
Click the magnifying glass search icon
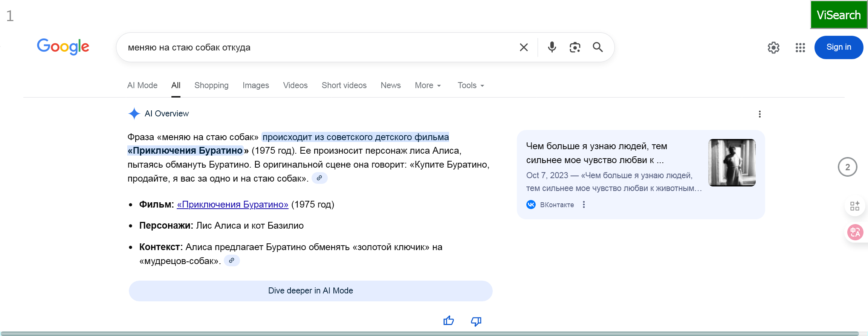598,47
